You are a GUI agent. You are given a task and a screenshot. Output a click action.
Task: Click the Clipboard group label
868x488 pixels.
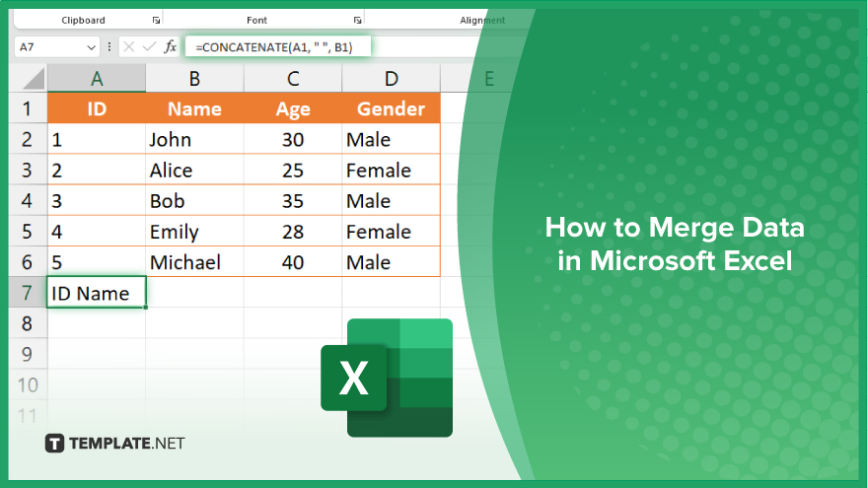(x=83, y=20)
